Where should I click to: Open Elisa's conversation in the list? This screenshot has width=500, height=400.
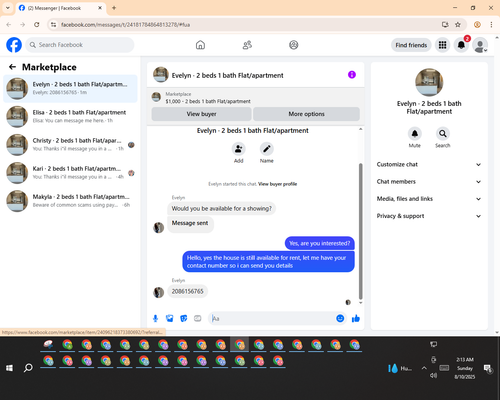pos(70,116)
